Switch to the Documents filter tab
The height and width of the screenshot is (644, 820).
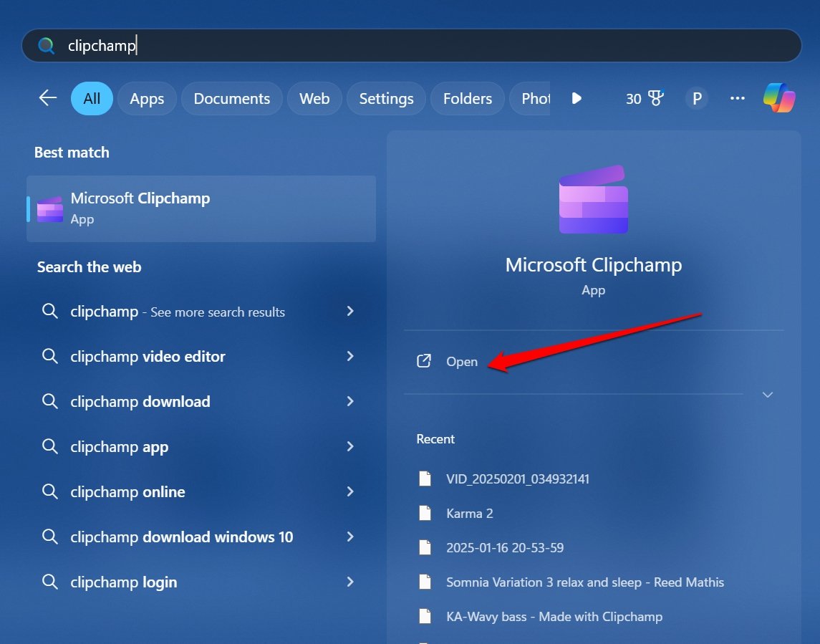point(231,98)
